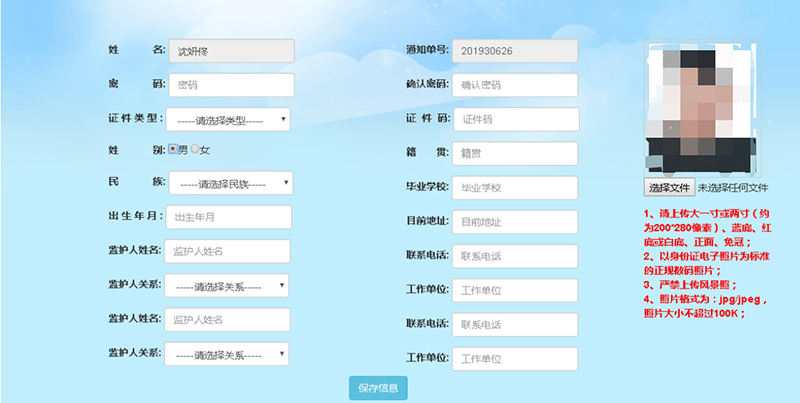Click the second 监护人姓名 guardian name field

point(227,320)
